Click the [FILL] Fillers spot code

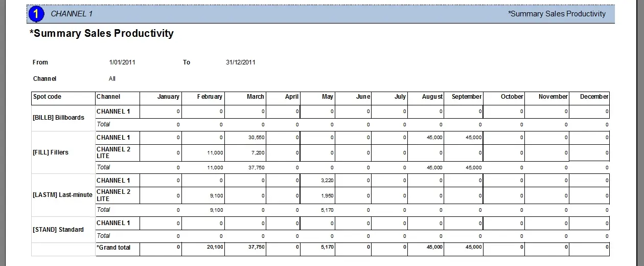coord(51,152)
